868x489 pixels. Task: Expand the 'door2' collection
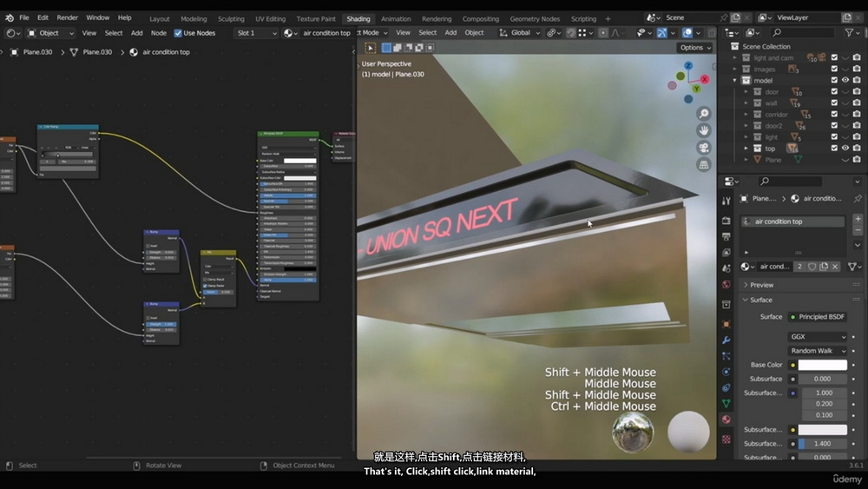pyautogui.click(x=746, y=126)
